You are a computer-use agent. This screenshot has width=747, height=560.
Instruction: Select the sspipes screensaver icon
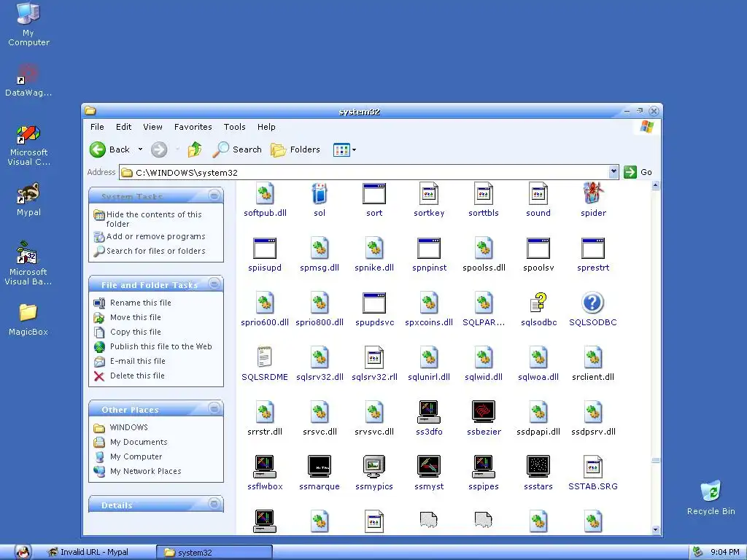pos(484,467)
